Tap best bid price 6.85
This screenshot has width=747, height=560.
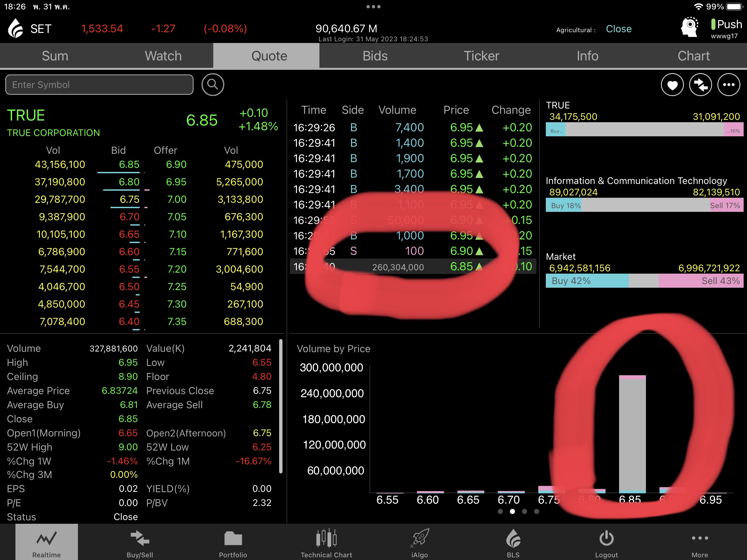129,165
